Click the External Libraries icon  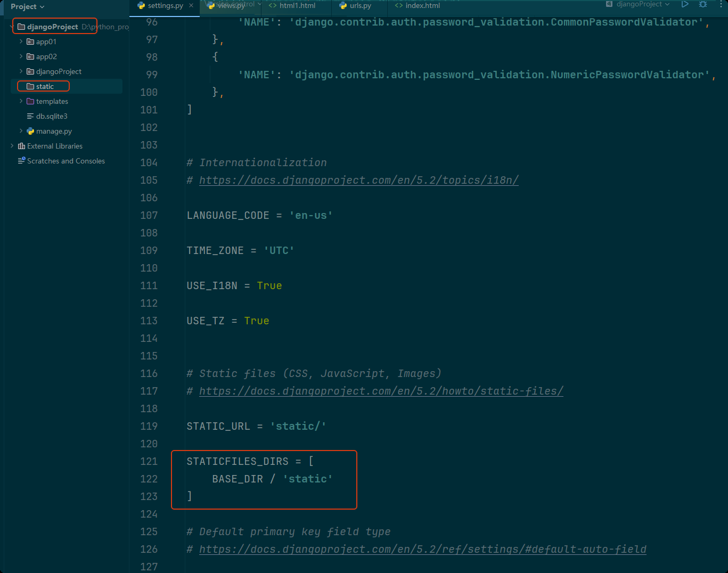click(21, 146)
